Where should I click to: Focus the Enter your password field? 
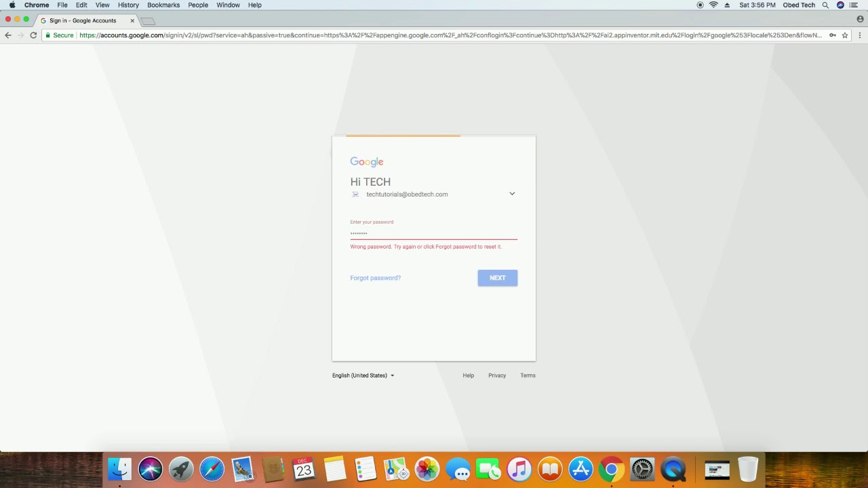click(x=433, y=232)
